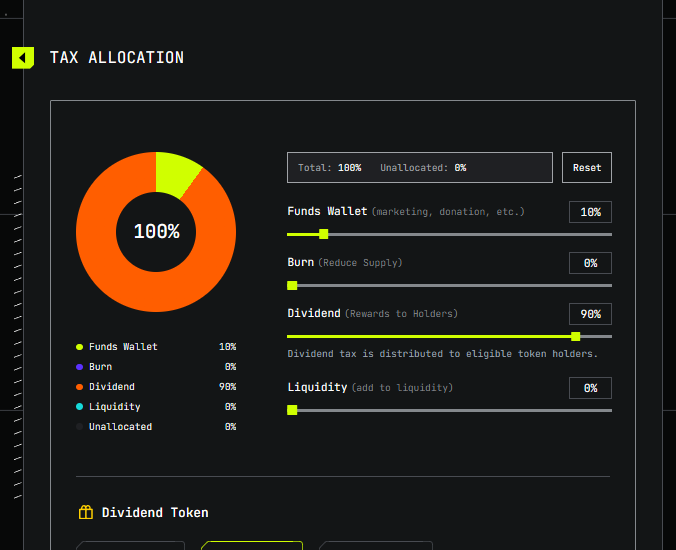The image size is (676, 550).
Task: Click the 'Burn' legend entry text
Action: (100, 367)
